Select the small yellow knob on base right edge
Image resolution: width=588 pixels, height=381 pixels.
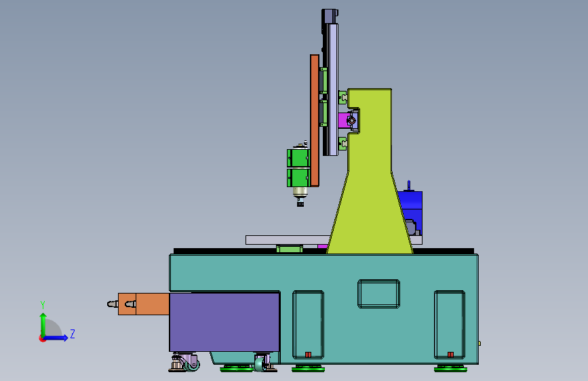coord(479,344)
